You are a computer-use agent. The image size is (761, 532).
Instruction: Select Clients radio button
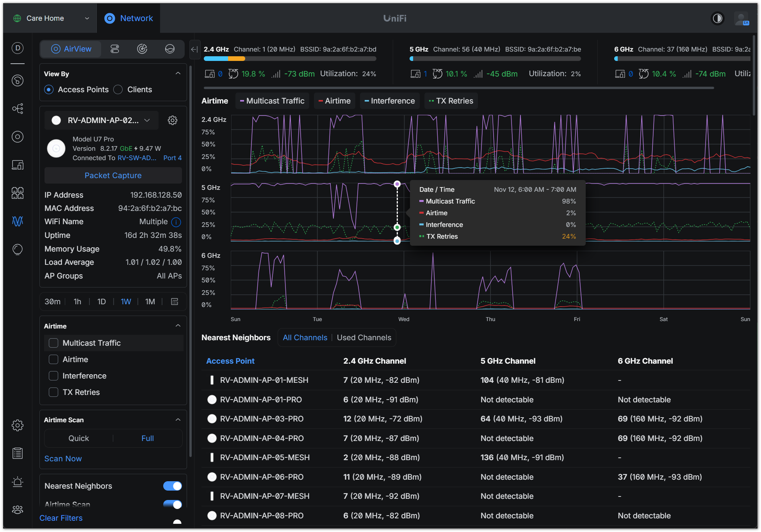[118, 89]
